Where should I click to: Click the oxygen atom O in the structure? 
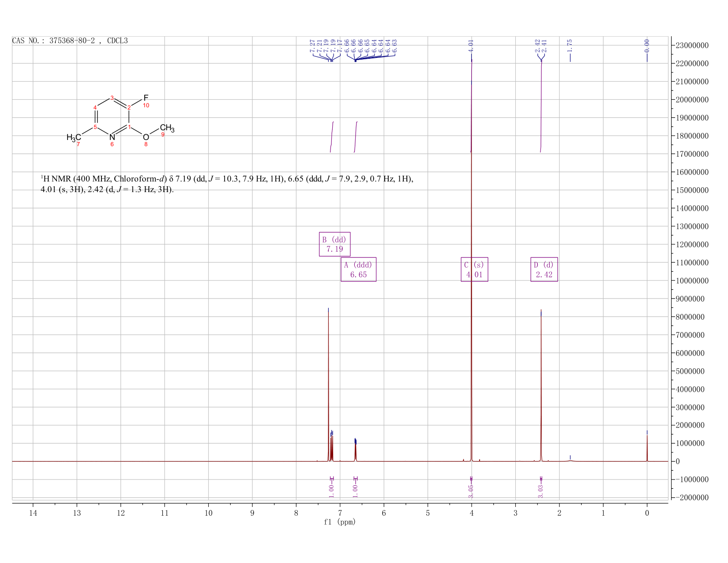pos(146,137)
